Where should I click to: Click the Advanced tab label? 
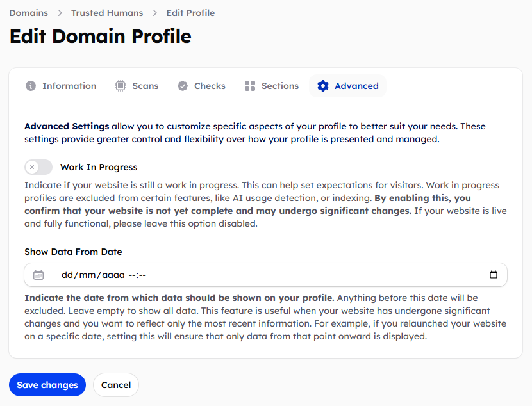356,86
